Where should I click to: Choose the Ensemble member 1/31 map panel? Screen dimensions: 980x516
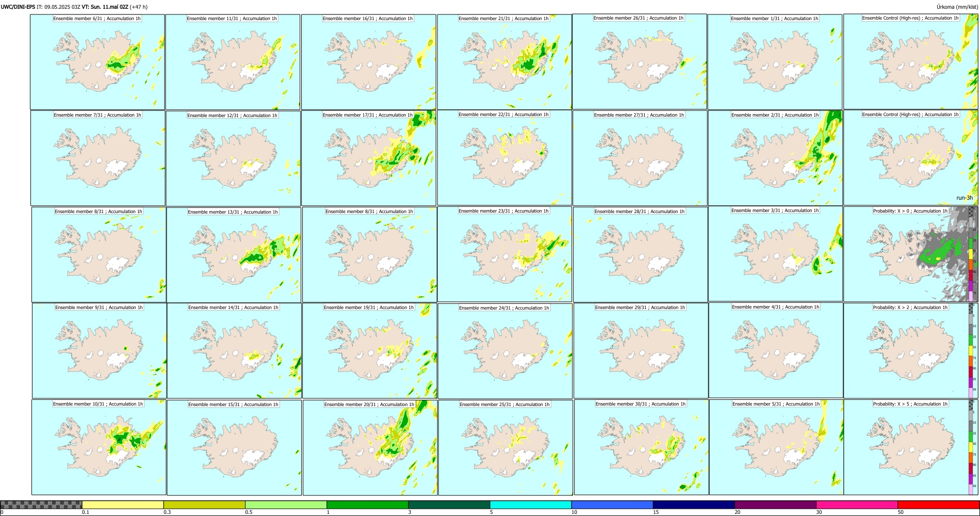(775, 62)
